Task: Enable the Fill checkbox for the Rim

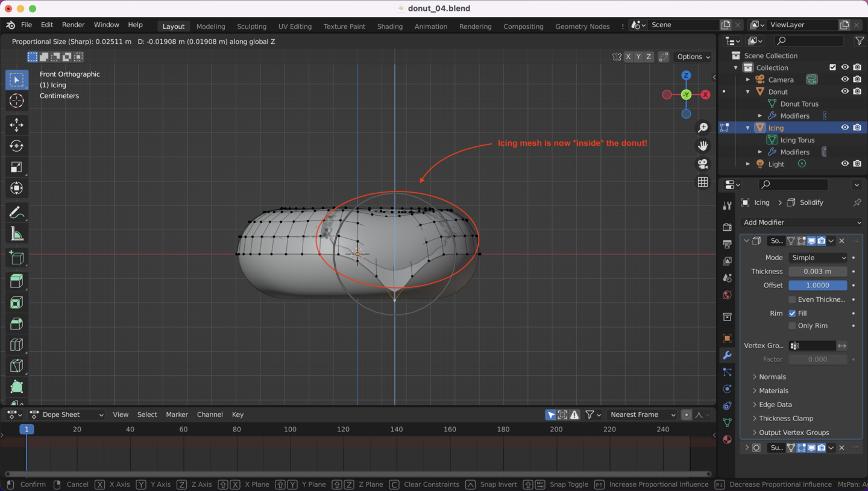Action: (793, 313)
